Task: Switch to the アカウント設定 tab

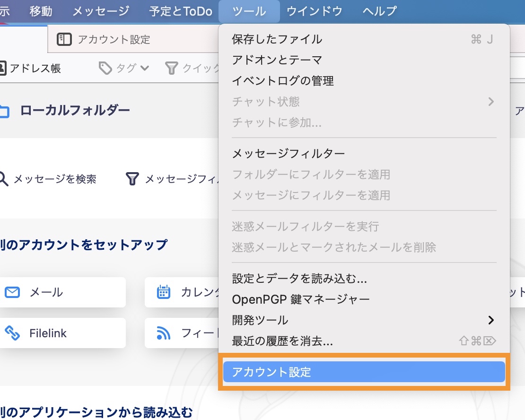Action: 114,39
